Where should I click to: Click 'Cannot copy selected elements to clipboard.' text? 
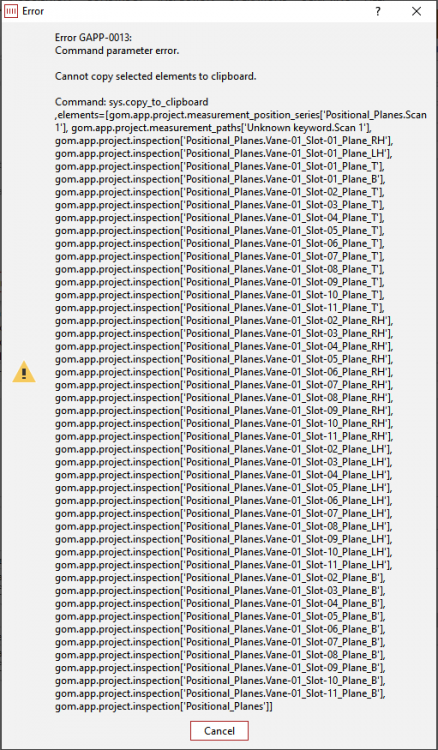tap(155, 76)
